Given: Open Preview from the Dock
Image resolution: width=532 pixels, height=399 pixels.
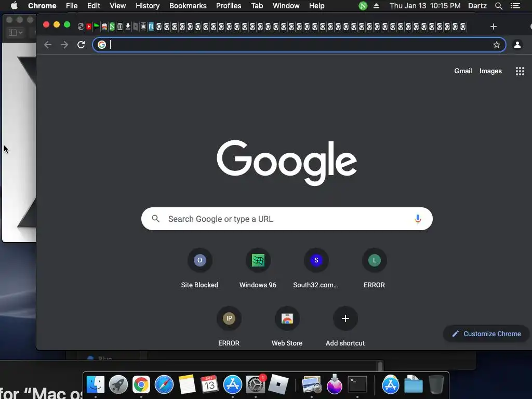Looking at the screenshot, I should click(x=312, y=385).
